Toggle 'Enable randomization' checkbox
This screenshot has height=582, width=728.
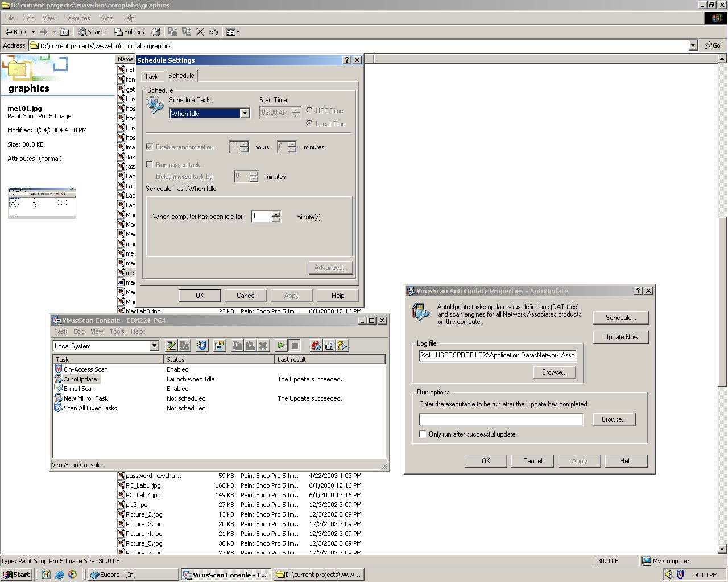pyautogui.click(x=149, y=147)
